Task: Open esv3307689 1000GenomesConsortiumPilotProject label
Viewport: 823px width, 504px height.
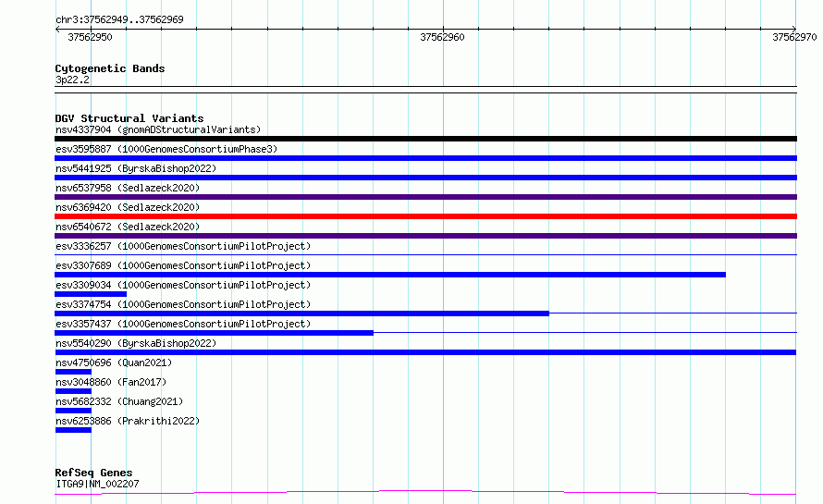Action: coord(183,265)
